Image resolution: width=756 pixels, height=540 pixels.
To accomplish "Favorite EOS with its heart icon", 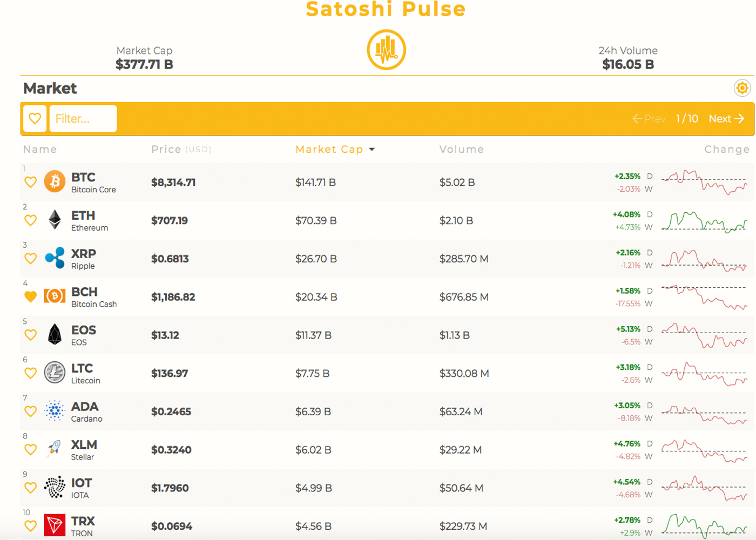I will tap(31, 335).
